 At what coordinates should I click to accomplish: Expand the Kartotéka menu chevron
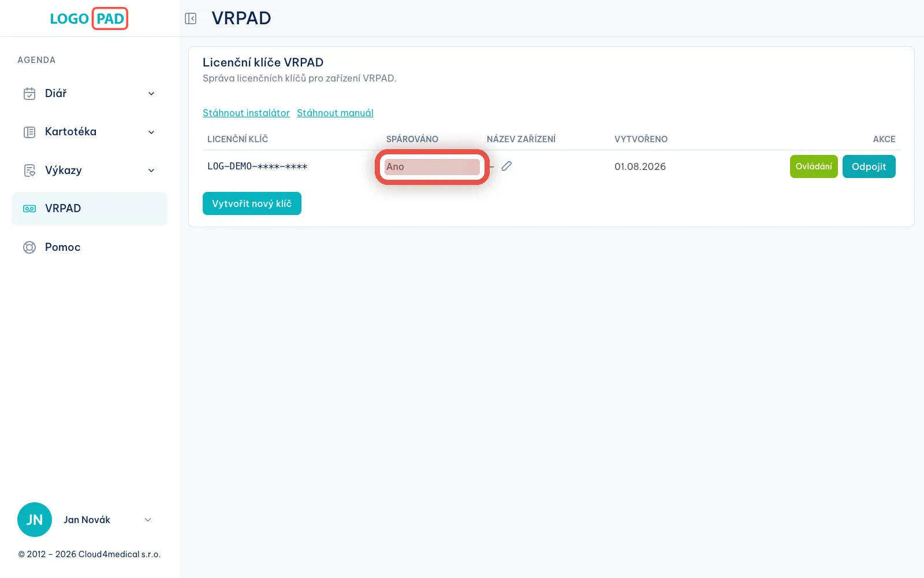pos(151,132)
